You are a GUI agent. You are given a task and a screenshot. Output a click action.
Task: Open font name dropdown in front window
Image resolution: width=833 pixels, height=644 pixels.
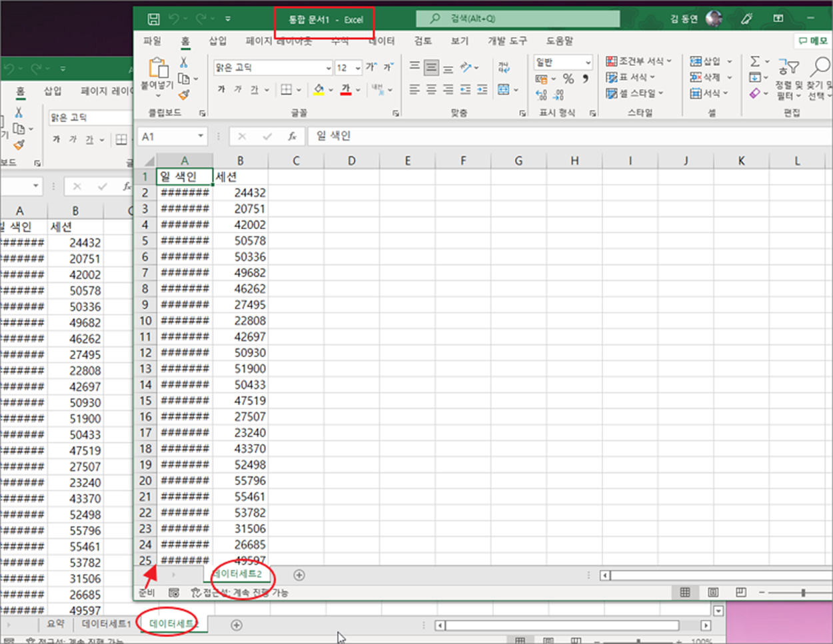[329, 68]
